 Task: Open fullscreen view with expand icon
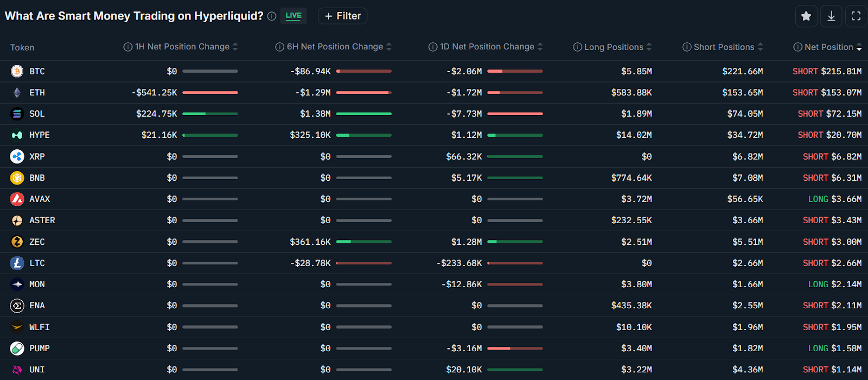pyautogui.click(x=856, y=16)
